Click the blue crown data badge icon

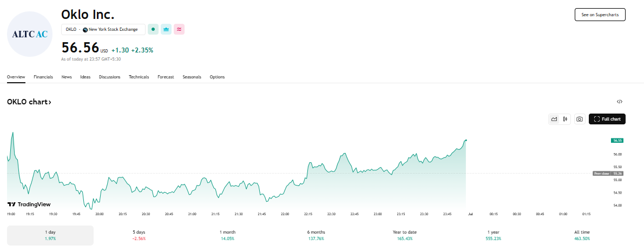tap(166, 29)
